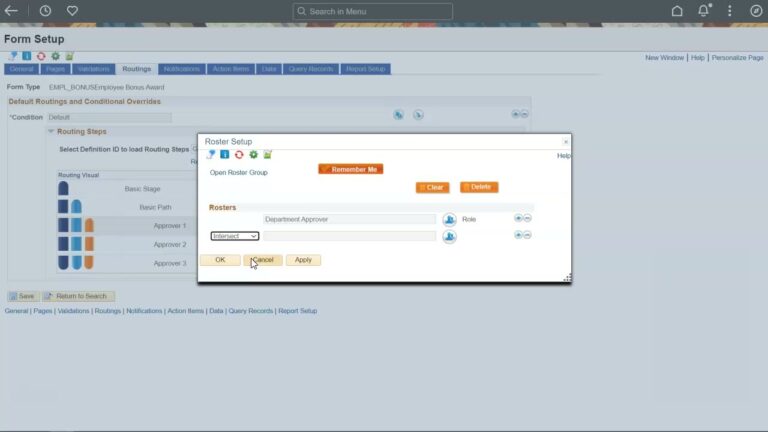Viewport: 768px width, 432px height.
Task: Open the Recently Visited clock icon
Action: [x=45, y=10]
